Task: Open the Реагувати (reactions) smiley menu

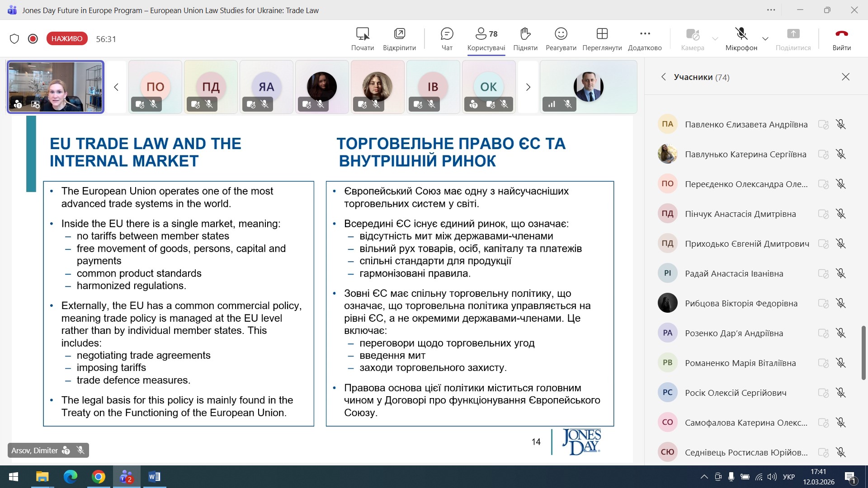Action: [x=561, y=38]
